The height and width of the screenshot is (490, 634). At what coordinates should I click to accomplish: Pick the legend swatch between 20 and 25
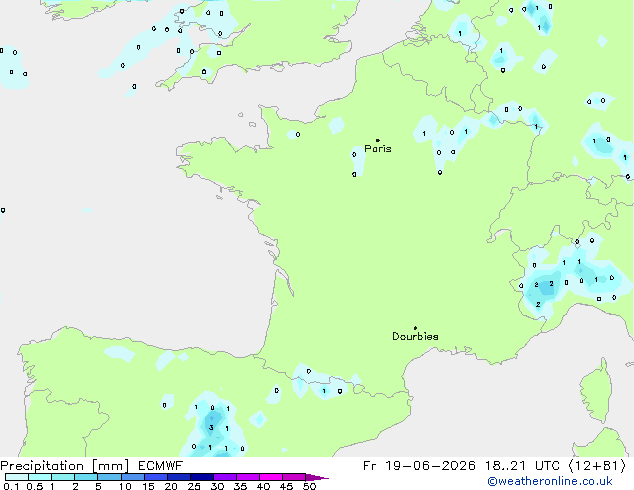click(179, 477)
